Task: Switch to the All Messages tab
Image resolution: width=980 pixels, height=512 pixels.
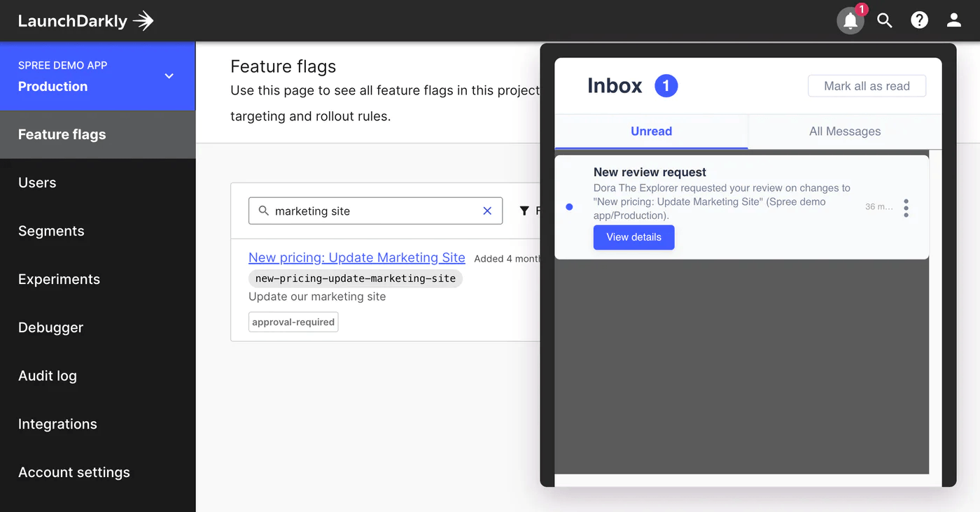Action: (844, 131)
